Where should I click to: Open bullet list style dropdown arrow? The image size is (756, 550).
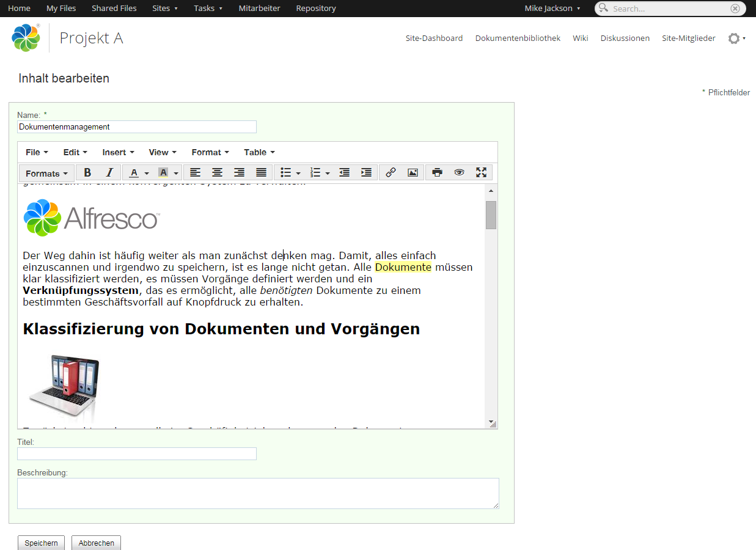click(x=298, y=174)
